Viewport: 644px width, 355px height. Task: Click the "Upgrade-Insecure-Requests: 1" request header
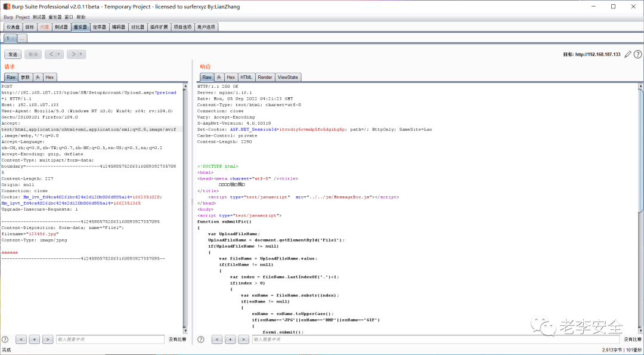[x=40, y=209]
